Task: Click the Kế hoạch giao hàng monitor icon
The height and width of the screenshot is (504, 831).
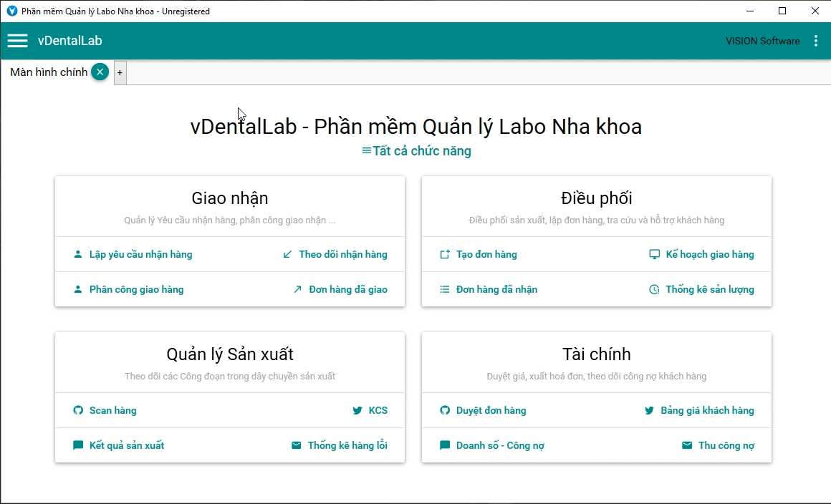Action: [x=654, y=254]
